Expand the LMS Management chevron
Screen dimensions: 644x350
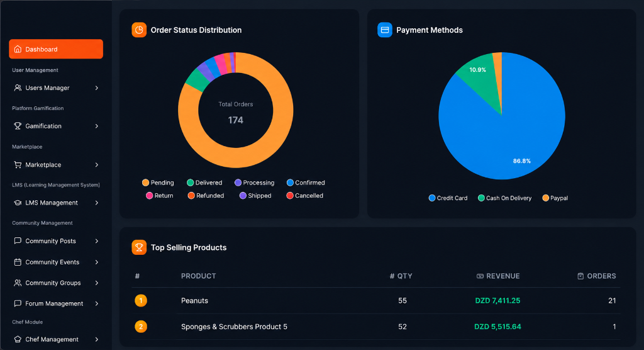point(96,203)
